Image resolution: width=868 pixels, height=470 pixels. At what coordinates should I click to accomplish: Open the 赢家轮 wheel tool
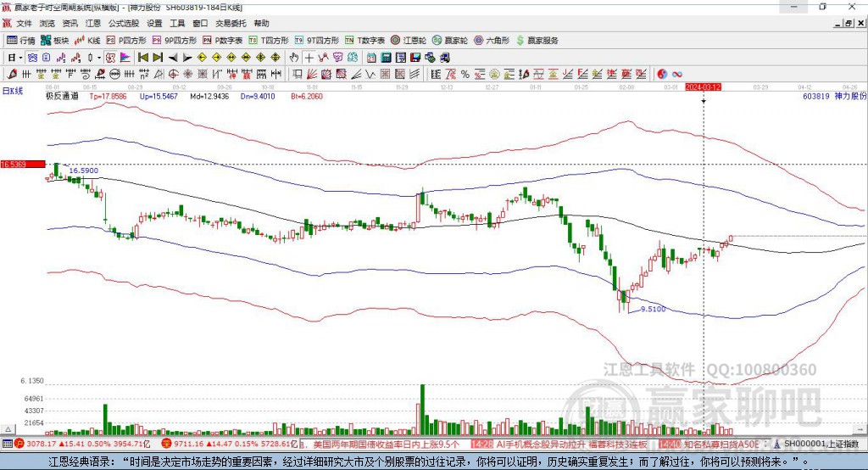[x=450, y=41]
